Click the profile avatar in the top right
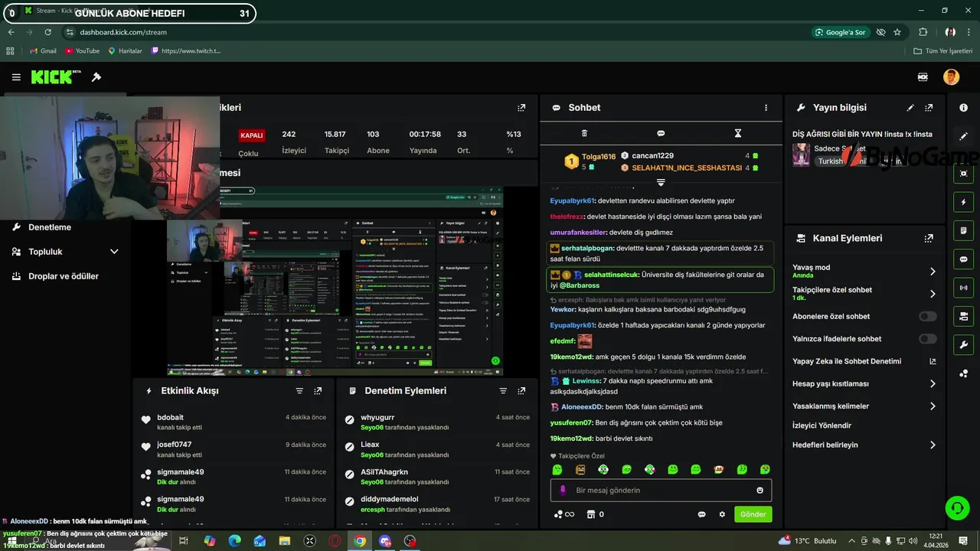This screenshot has width=980, height=551. [x=951, y=77]
